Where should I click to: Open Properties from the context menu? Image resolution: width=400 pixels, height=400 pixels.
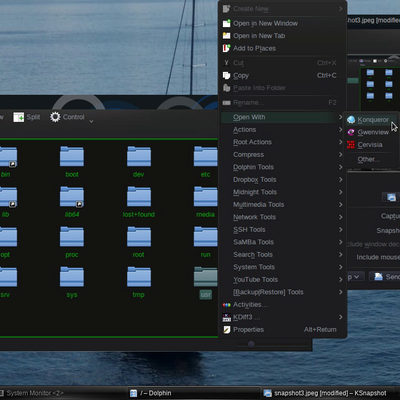[x=282, y=330]
